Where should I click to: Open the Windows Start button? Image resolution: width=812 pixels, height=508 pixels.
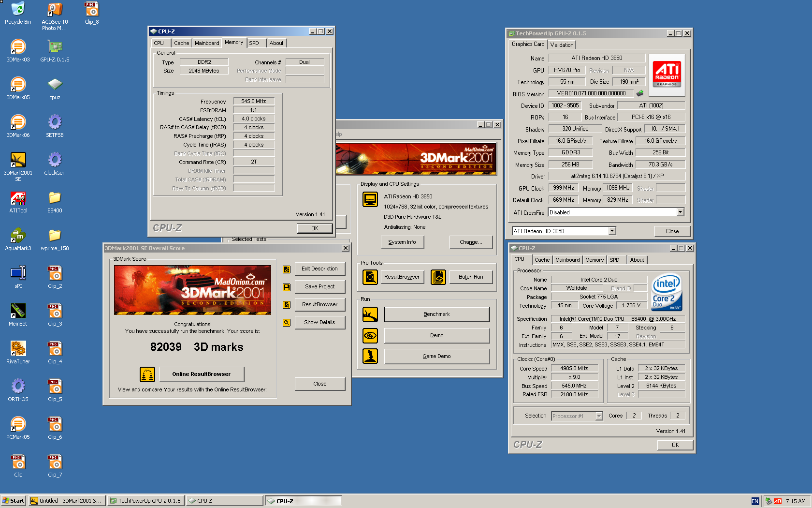14,501
